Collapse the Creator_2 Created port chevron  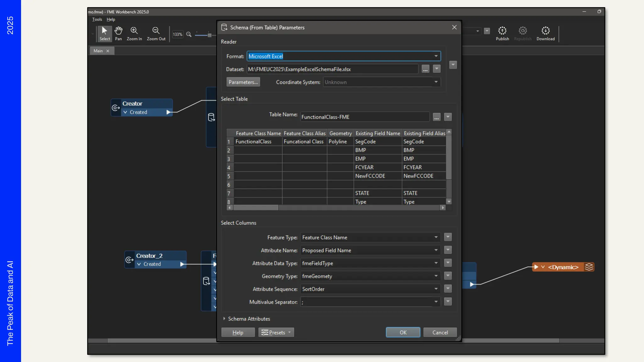point(139,264)
